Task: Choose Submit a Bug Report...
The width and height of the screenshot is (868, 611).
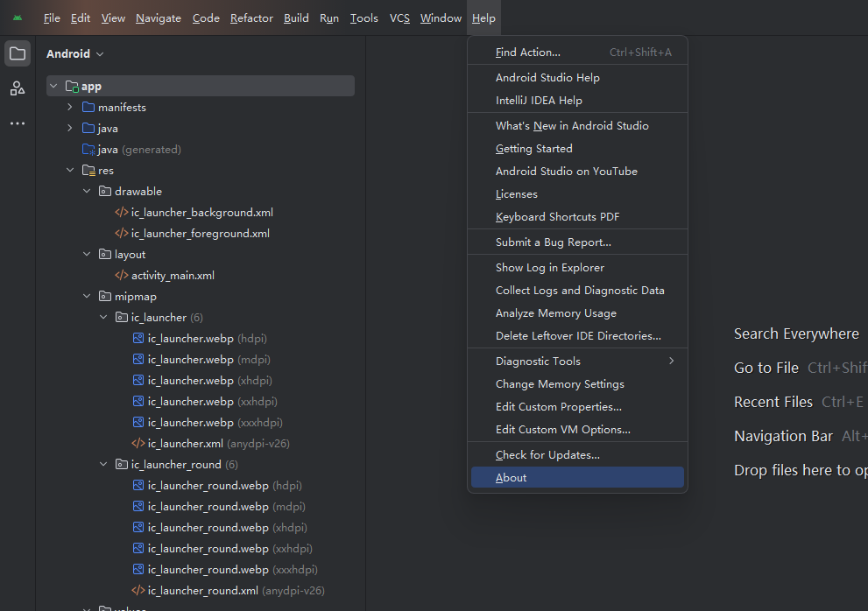Action: point(577,242)
